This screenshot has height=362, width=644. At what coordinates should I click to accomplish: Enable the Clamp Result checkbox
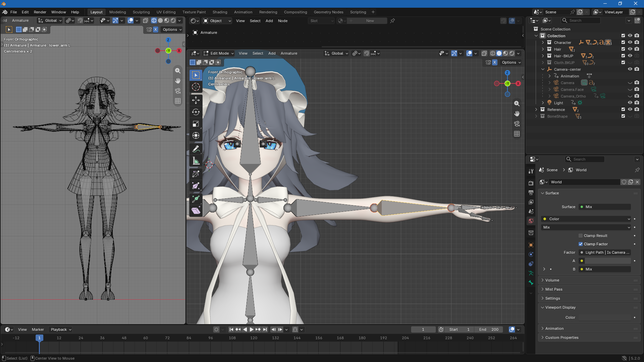[581, 236]
